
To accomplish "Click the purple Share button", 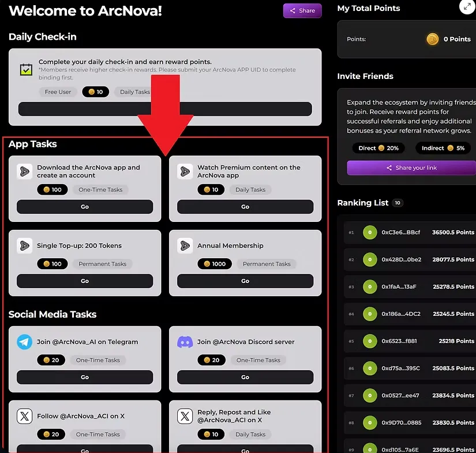I will (x=302, y=10).
